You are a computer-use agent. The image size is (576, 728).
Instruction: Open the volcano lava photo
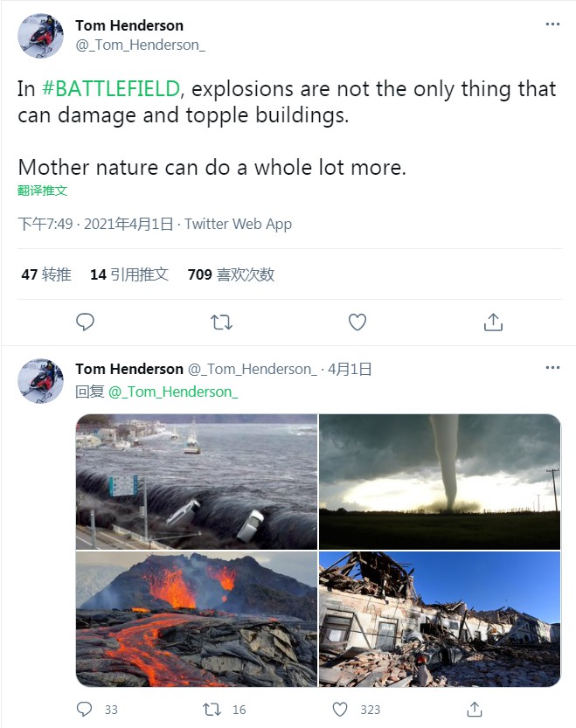[x=197, y=619]
